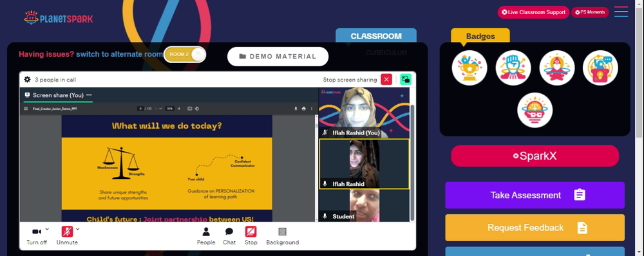Toggle the ROOM 2 switch
644x256 pixels.
[184, 55]
